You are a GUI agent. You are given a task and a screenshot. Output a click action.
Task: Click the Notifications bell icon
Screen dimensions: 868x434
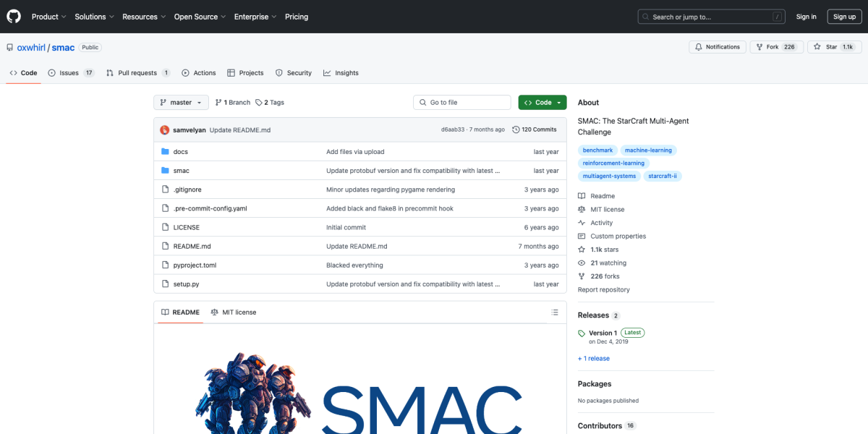[698, 46]
